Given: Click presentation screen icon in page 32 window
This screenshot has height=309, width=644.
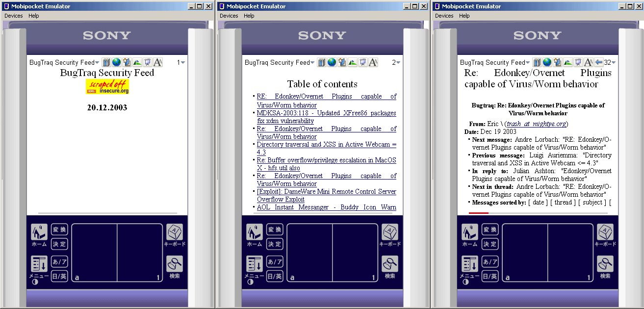Looking at the screenshot, I should (x=578, y=62).
